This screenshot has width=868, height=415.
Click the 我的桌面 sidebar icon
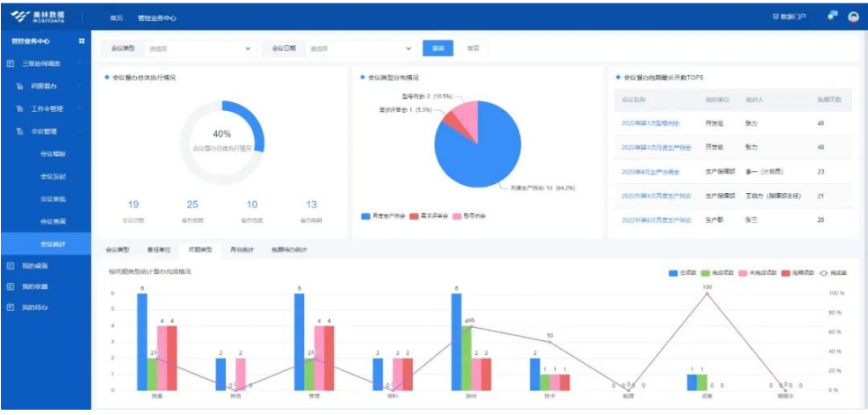tap(11, 264)
